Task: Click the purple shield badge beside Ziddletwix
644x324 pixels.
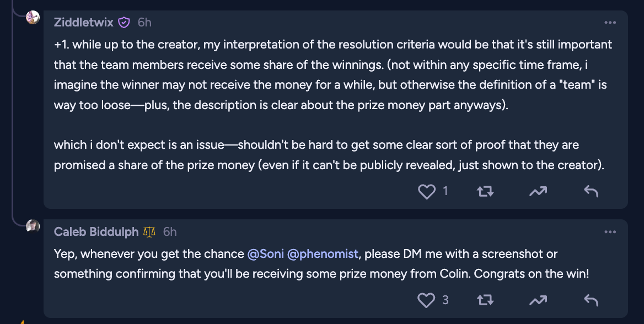Action: (125, 23)
